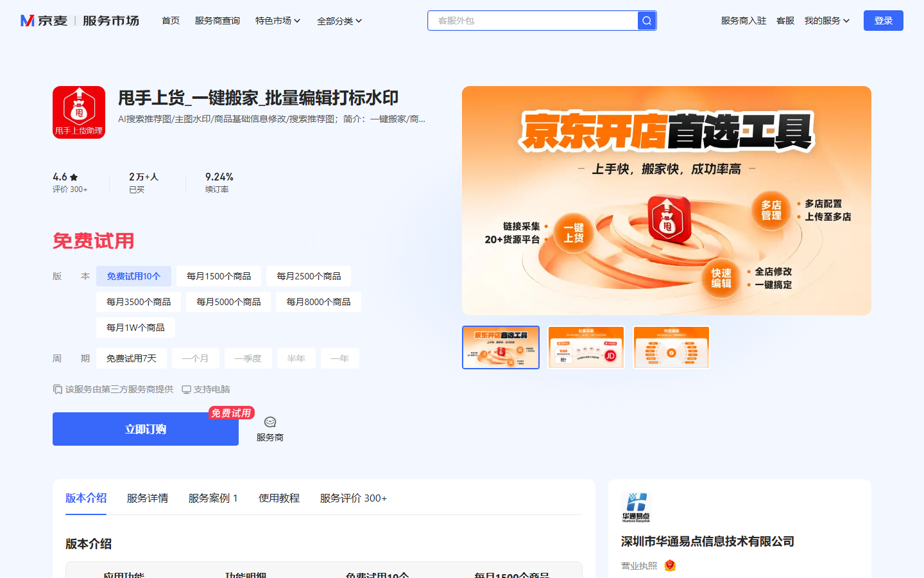
Task: Click the 京麦 logo icon
Action: pyautogui.click(x=28, y=21)
